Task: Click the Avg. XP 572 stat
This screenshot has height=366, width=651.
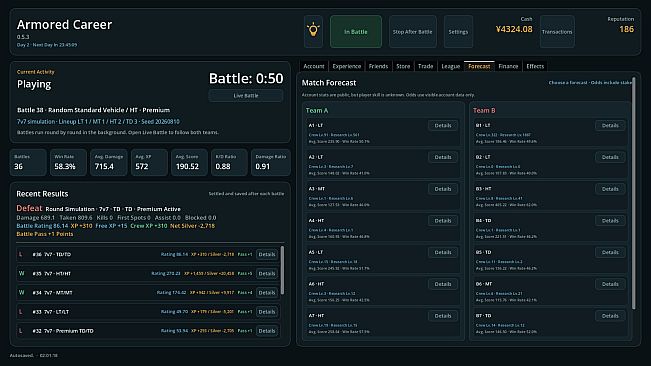Action: (149, 162)
